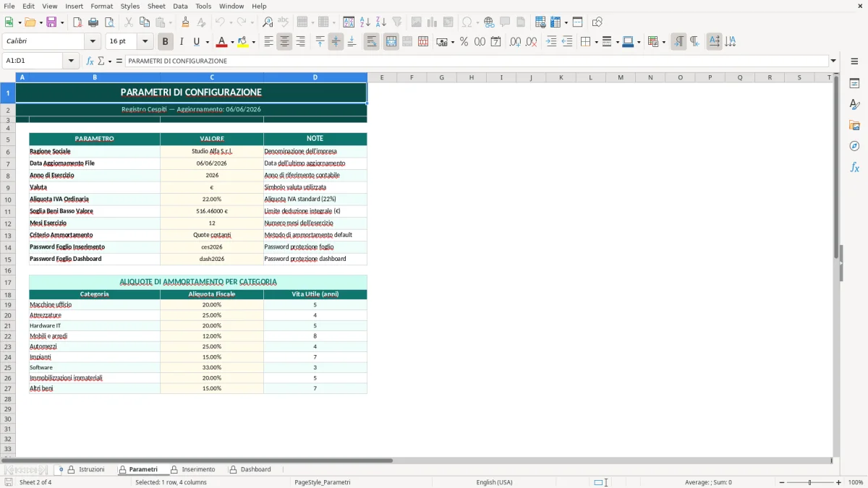Image resolution: width=868 pixels, height=488 pixels.
Task: Open the Function Wizard fx icon
Action: pos(90,61)
